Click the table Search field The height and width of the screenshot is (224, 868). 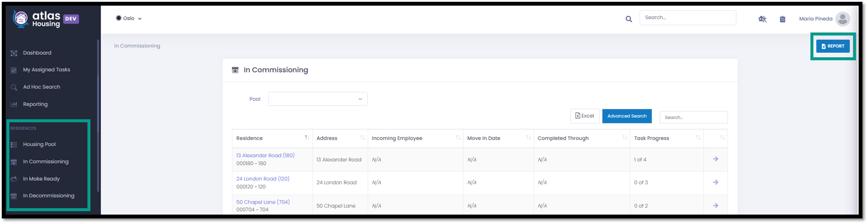coord(694,117)
